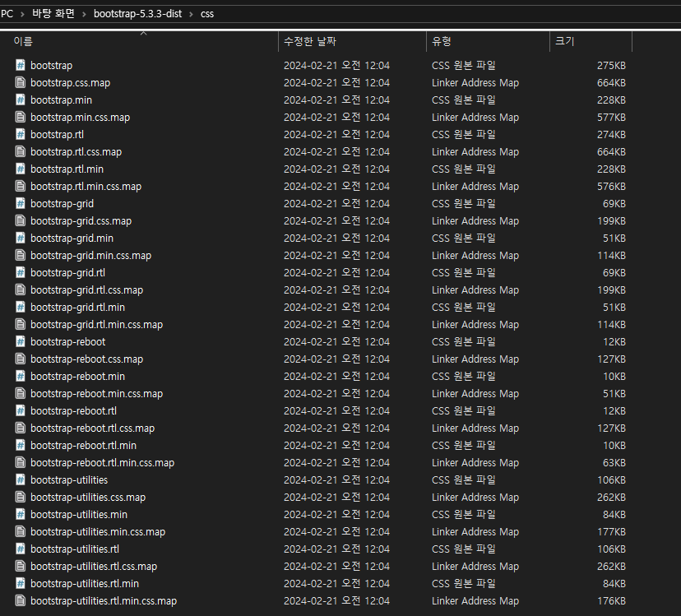
Task: Select the bootstrap-reboot.rtl.min.css.map file name
Action: 103,463
